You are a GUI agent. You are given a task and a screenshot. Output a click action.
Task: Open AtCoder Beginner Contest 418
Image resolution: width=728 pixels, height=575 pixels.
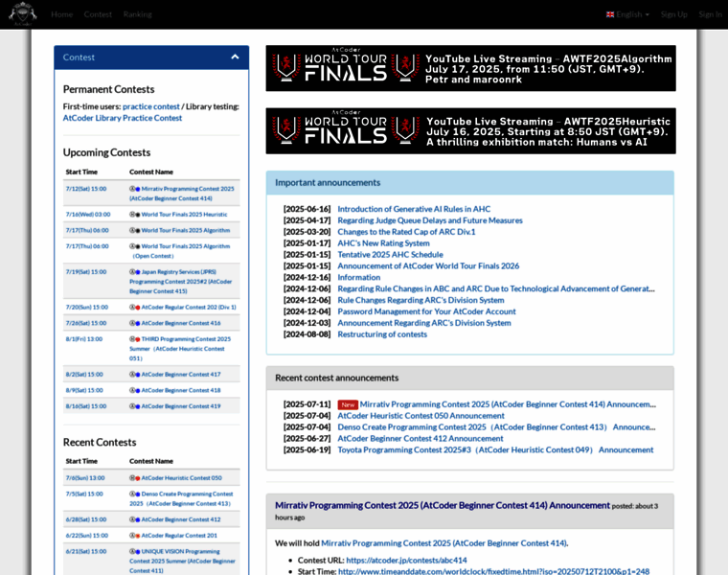tap(181, 390)
